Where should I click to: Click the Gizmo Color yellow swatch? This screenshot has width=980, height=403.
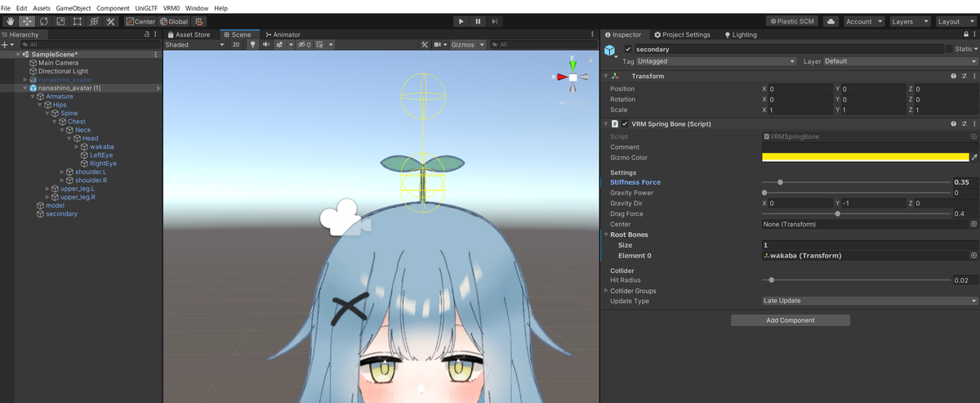pyautogui.click(x=865, y=157)
